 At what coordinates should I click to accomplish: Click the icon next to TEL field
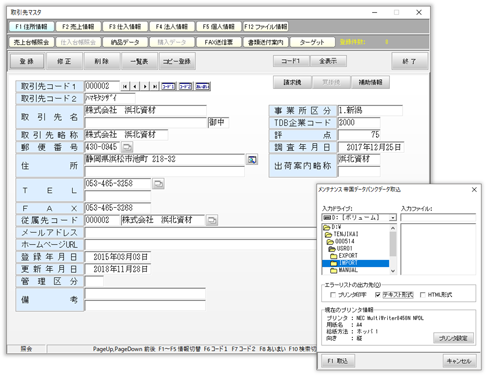tap(158, 184)
